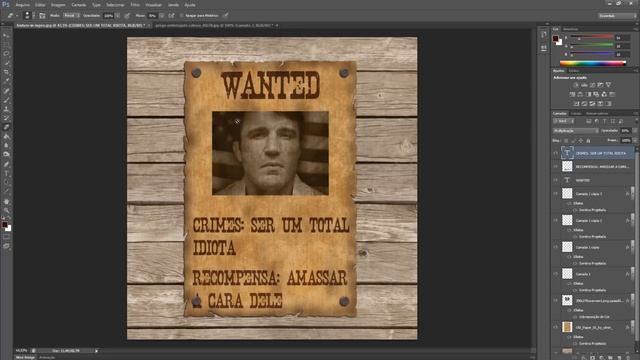
Task: Hide the Camada 1 cópia 3 layer
Action: (556, 193)
